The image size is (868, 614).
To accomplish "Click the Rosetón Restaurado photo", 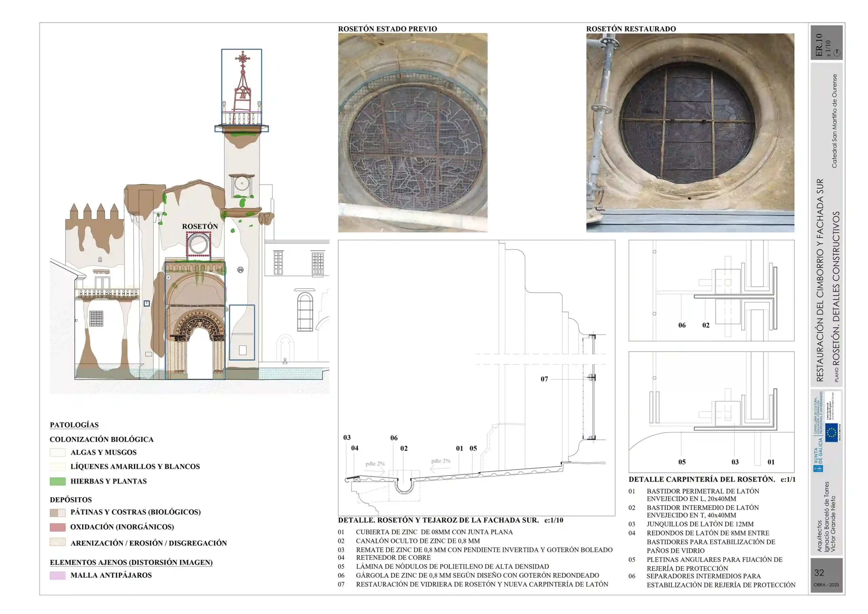I will point(690,132).
